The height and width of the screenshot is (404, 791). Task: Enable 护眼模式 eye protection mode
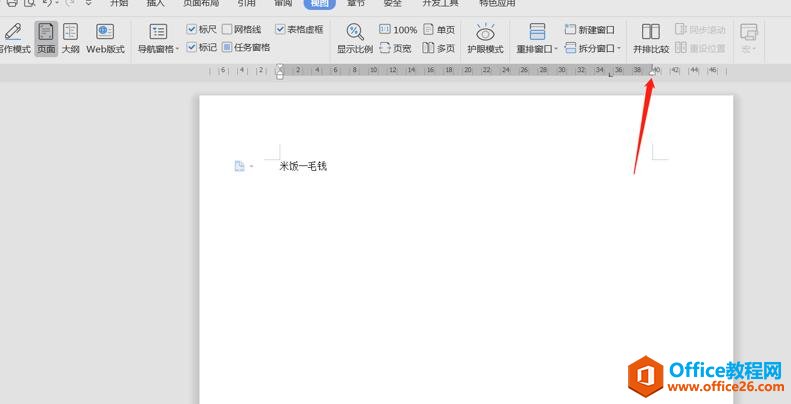pos(485,38)
